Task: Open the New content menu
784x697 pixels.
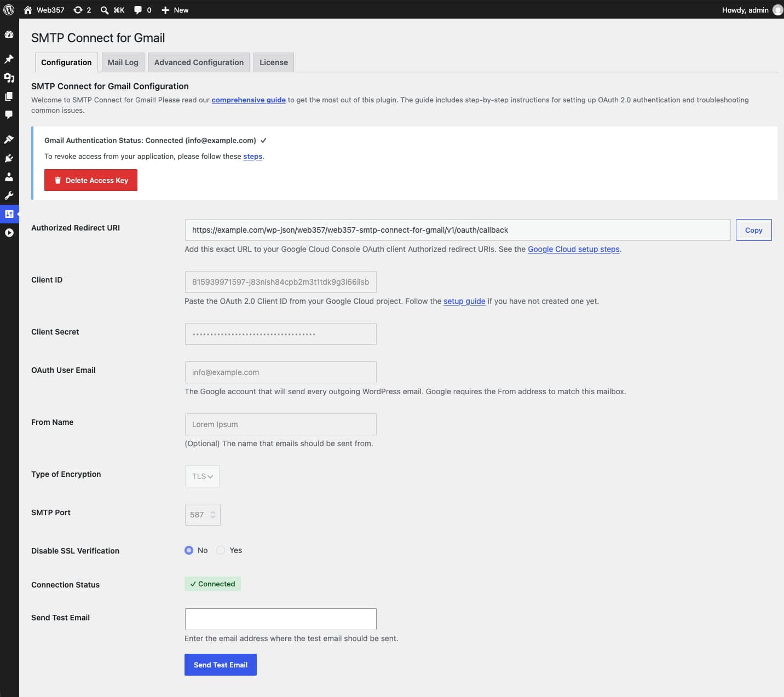Action: [x=175, y=10]
